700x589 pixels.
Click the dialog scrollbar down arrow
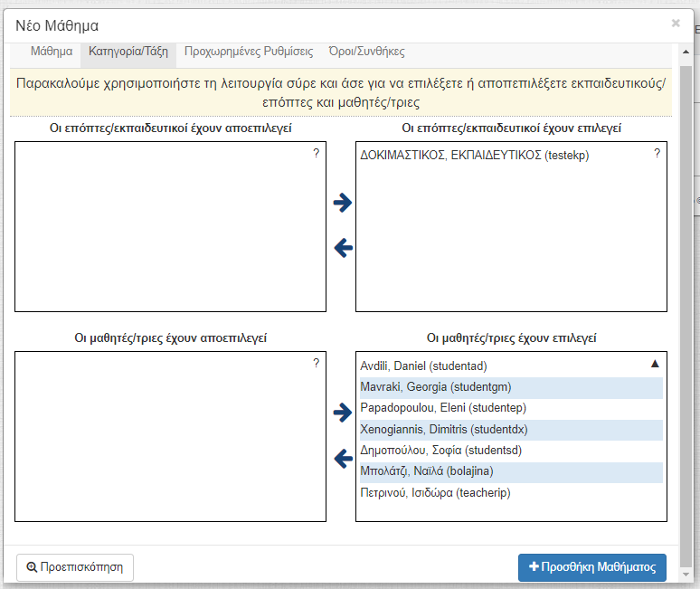686,575
